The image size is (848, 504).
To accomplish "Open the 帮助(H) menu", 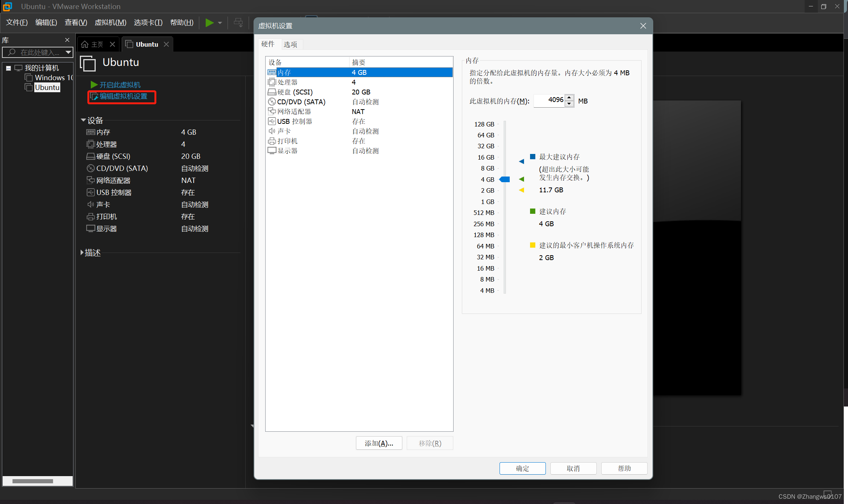I will 182,23.
